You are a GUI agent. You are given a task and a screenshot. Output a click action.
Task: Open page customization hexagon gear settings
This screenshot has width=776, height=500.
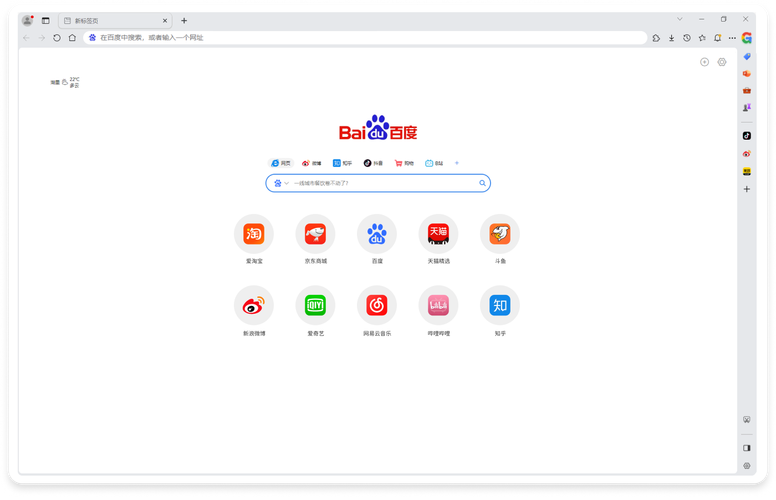(722, 62)
